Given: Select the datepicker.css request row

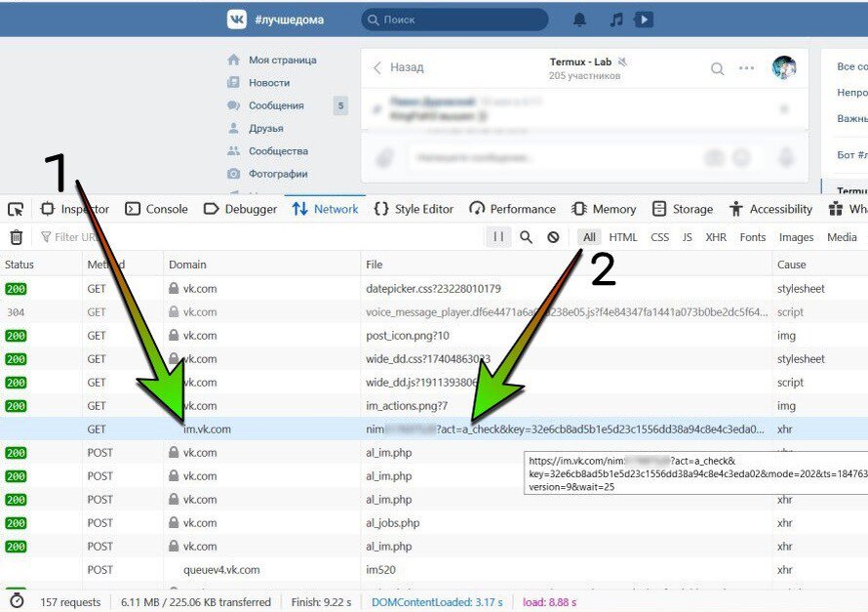Looking at the screenshot, I should coord(434,289).
